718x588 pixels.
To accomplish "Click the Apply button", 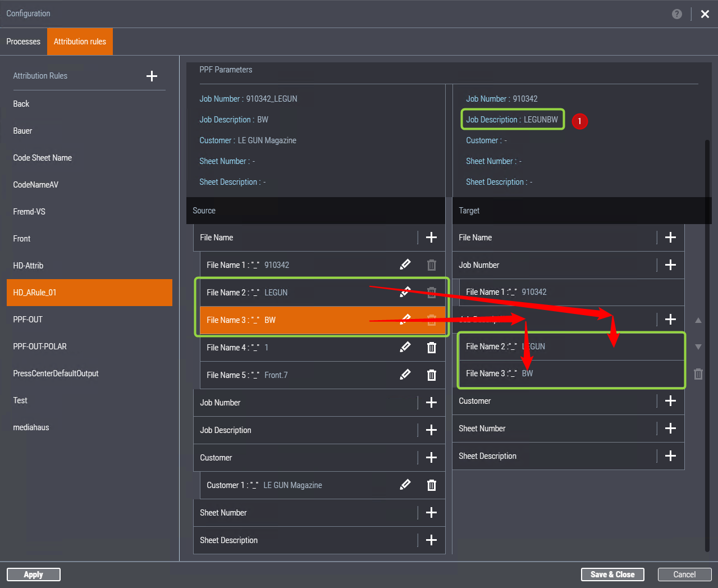I will click(x=34, y=575).
